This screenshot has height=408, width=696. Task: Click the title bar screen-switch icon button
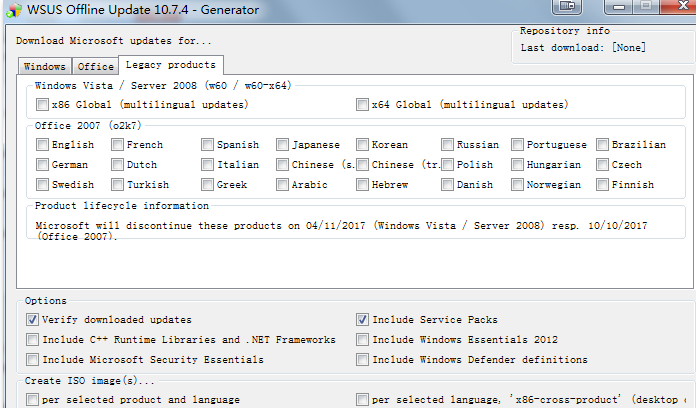tap(567, 6)
